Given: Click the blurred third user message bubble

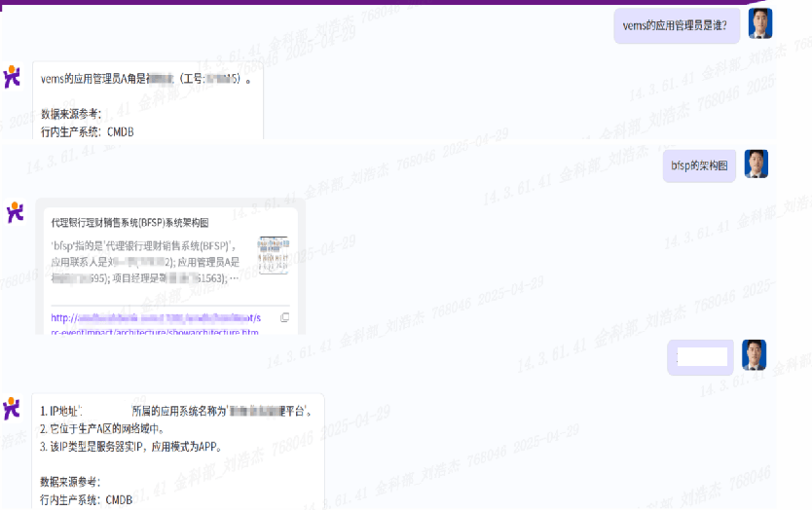Looking at the screenshot, I should point(700,357).
